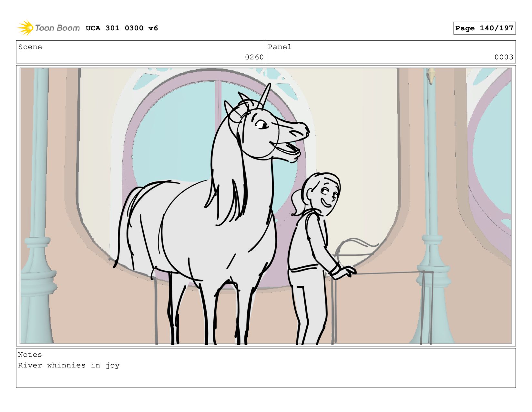Open the unicorn and girl storyboard panel
Viewport: 532px width, 412px height.
point(266,206)
